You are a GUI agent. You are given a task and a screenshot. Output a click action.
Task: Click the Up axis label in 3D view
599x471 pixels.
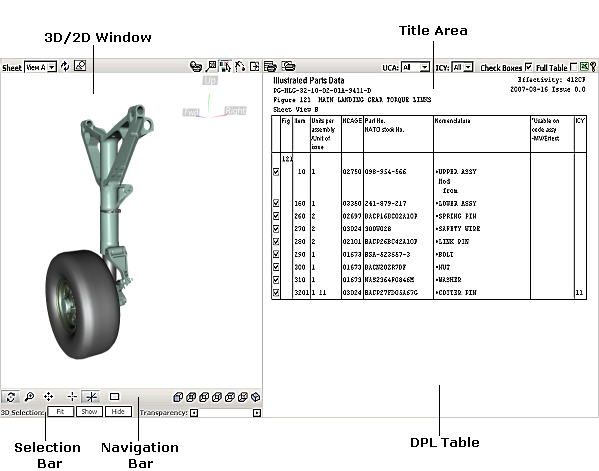(x=210, y=81)
